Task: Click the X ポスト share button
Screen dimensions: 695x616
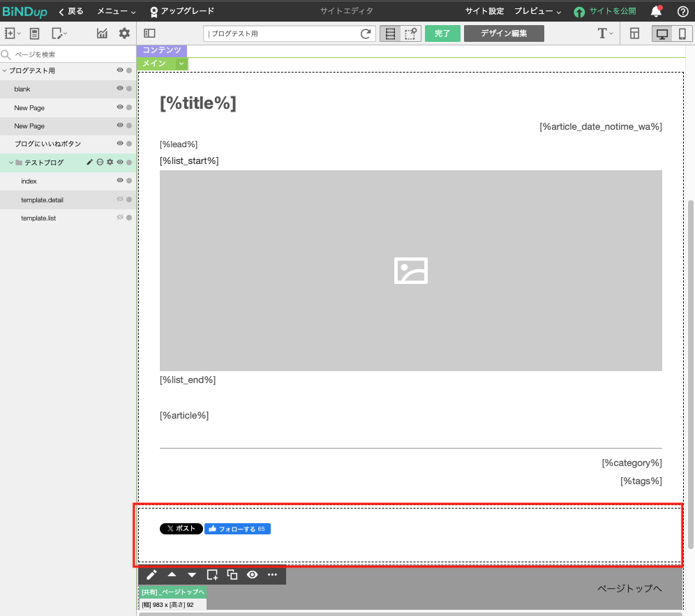Action: (x=181, y=529)
